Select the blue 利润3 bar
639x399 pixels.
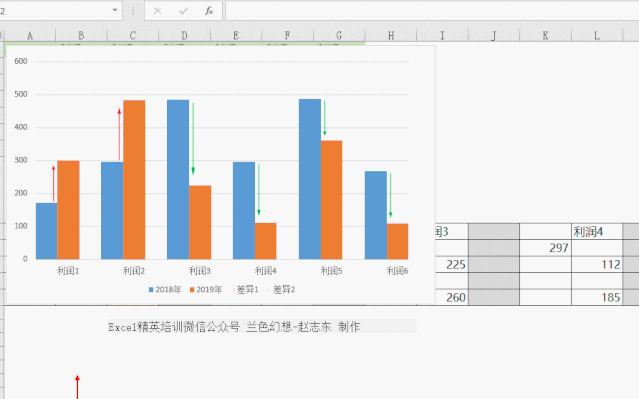[x=178, y=179]
